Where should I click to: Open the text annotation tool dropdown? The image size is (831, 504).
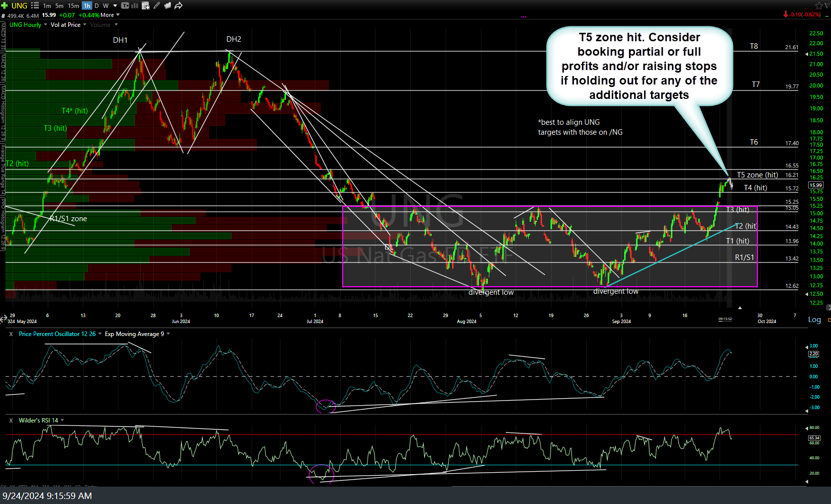pyautogui.click(x=125, y=5)
